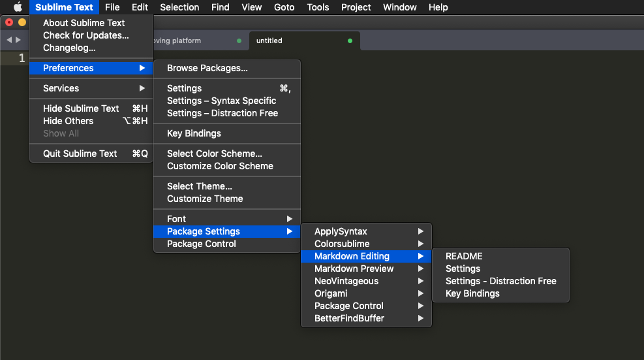Open the Goto menu
Image resolution: width=644 pixels, height=360 pixels.
(x=284, y=7)
